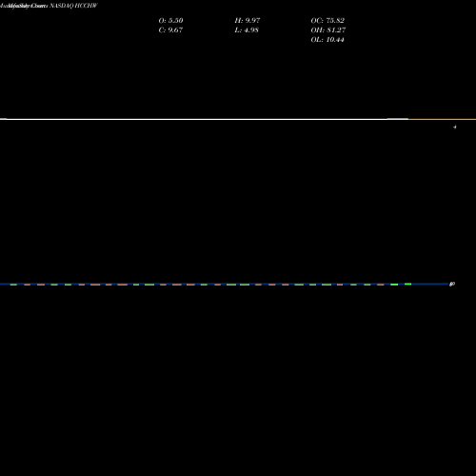Click the 'OC: 75.82' reading
The height and width of the screenshot is (476, 476).
point(327,20)
